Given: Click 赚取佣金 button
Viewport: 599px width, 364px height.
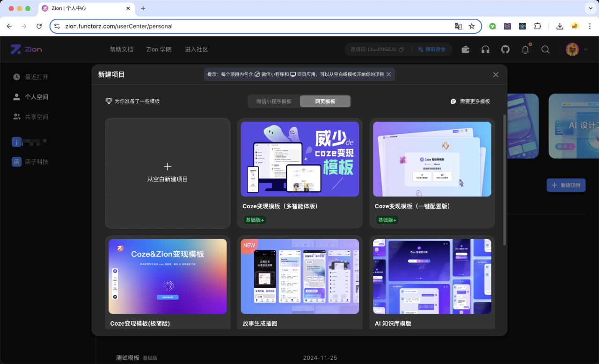Looking at the screenshot, I should point(432,50).
